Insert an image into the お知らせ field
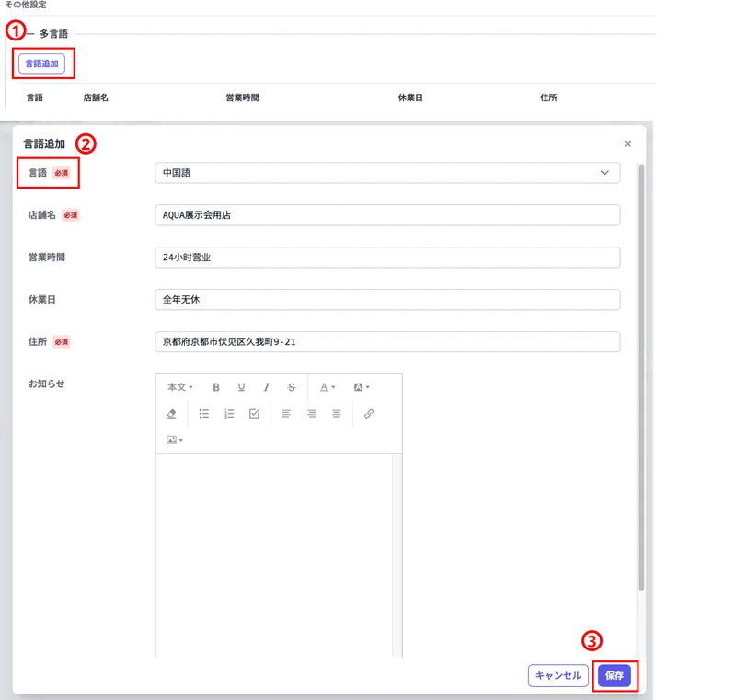Image resolution: width=736 pixels, height=700 pixels. [173, 439]
